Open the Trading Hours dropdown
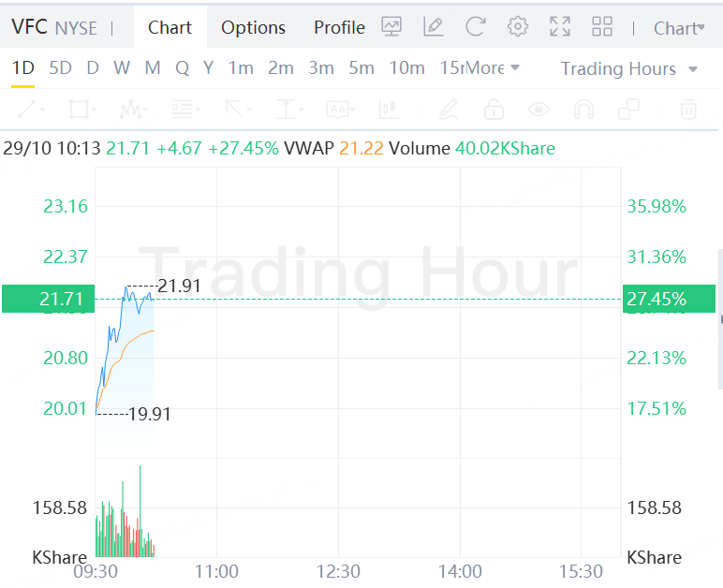The width and height of the screenshot is (723, 588). 628,68
